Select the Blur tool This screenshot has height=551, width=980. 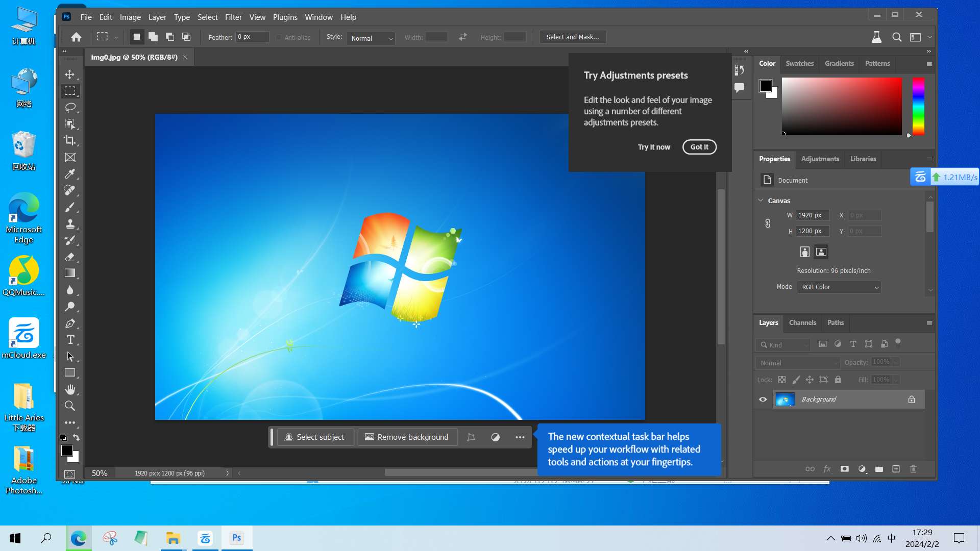[70, 290]
